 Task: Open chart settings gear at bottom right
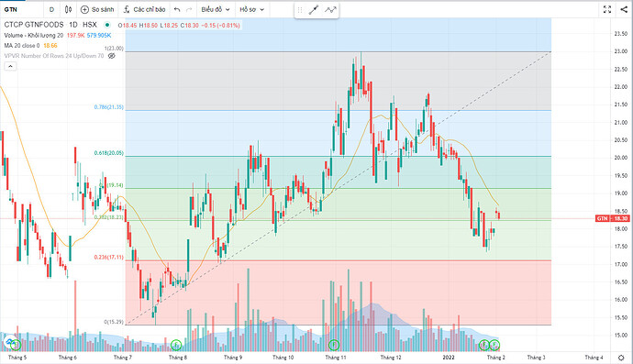tap(621, 358)
